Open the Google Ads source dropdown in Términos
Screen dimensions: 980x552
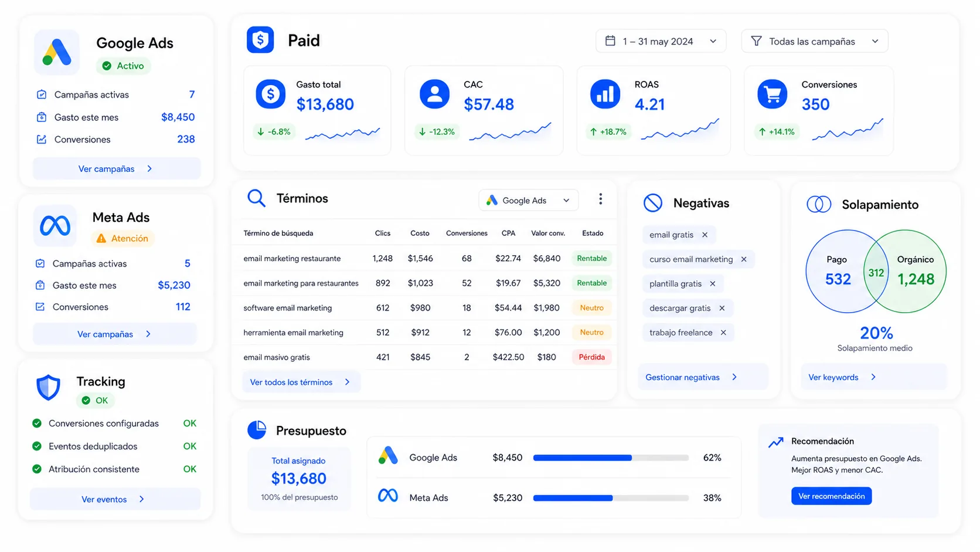pyautogui.click(x=529, y=200)
